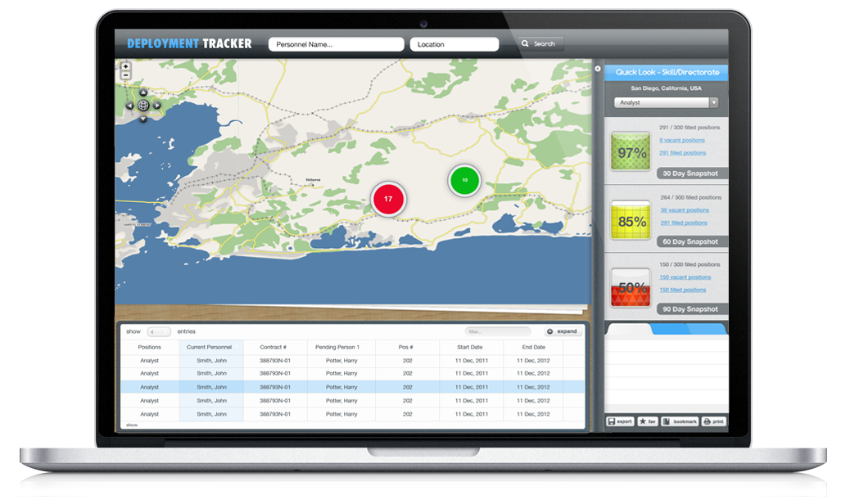Viewport: 841px width, 504px height.
Task: Open the 150 vacant positions link
Action: pyautogui.click(x=685, y=277)
